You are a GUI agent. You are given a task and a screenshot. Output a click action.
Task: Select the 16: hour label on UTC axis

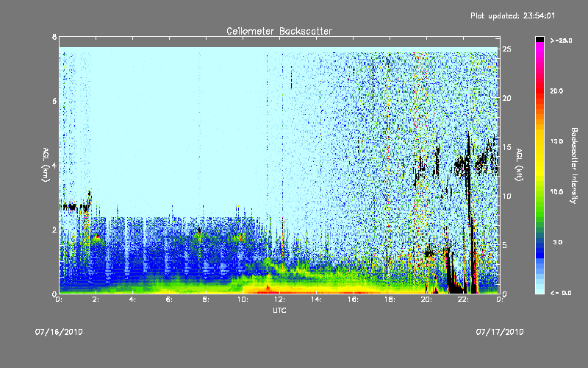[x=354, y=300]
